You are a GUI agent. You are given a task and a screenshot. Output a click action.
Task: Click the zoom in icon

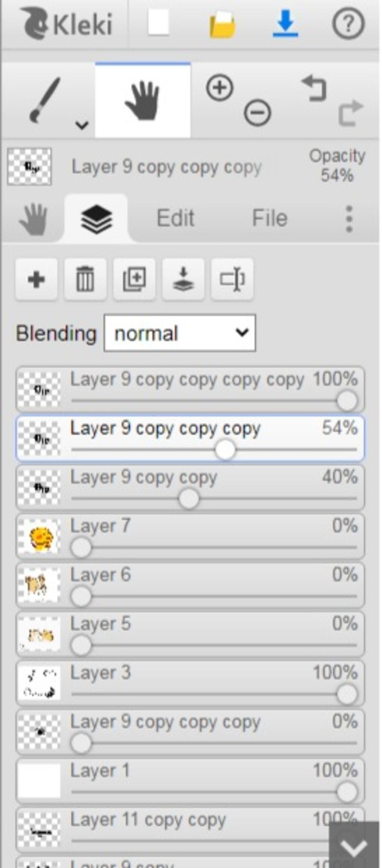pos(219,88)
